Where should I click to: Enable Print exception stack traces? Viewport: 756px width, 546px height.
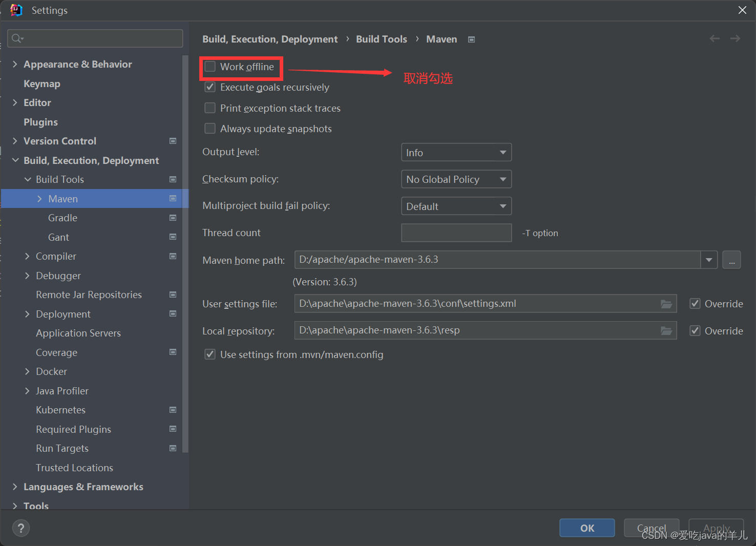210,108
